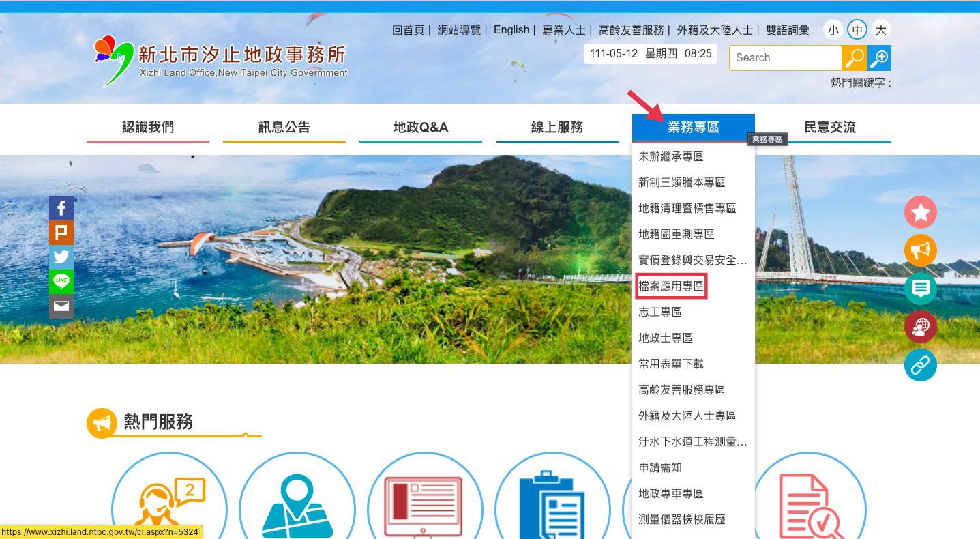Open the customer service headset hot service icon

[x=169, y=496]
